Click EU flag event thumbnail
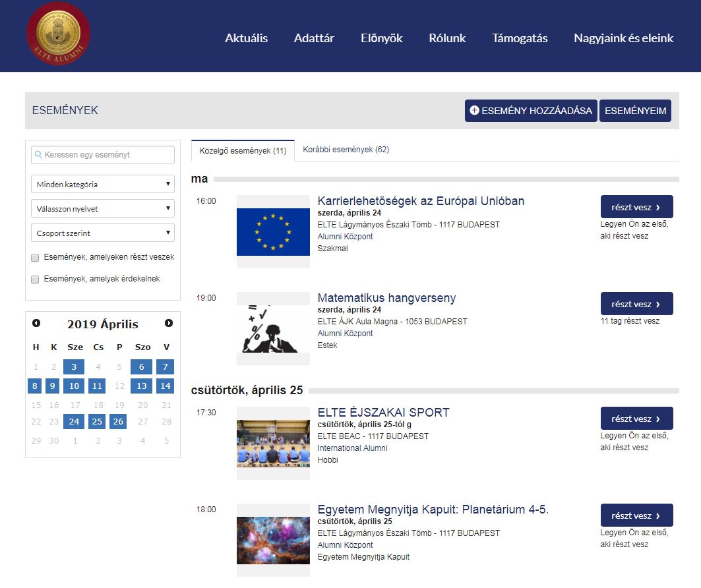The width and height of the screenshot is (701, 588). click(273, 232)
